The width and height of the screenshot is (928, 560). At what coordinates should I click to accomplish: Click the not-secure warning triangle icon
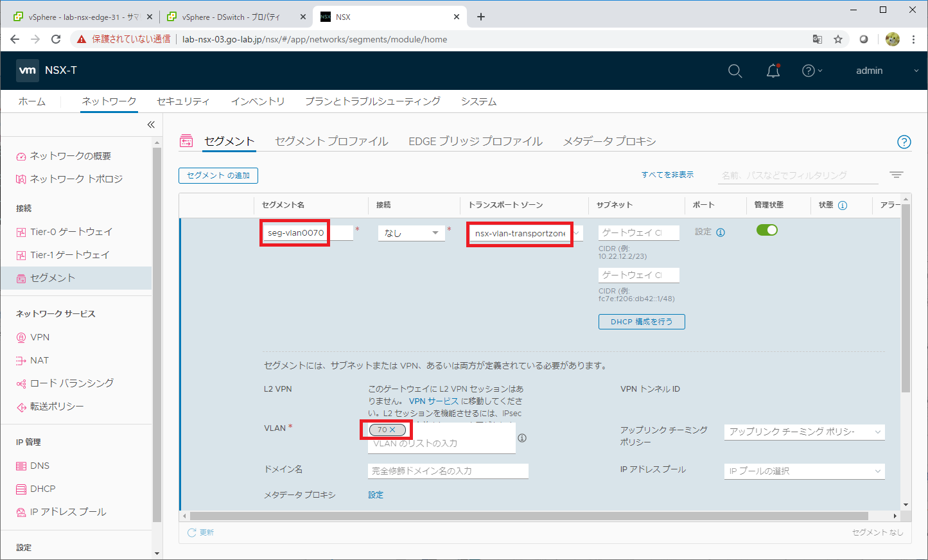tap(82, 39)
